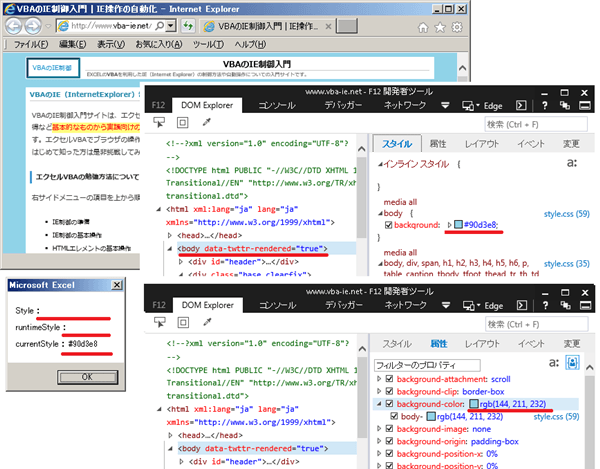Open the ツール(T) menu in IE
Image resolution: width=600 pixels, height=469 pixels.
click(208, 44)
